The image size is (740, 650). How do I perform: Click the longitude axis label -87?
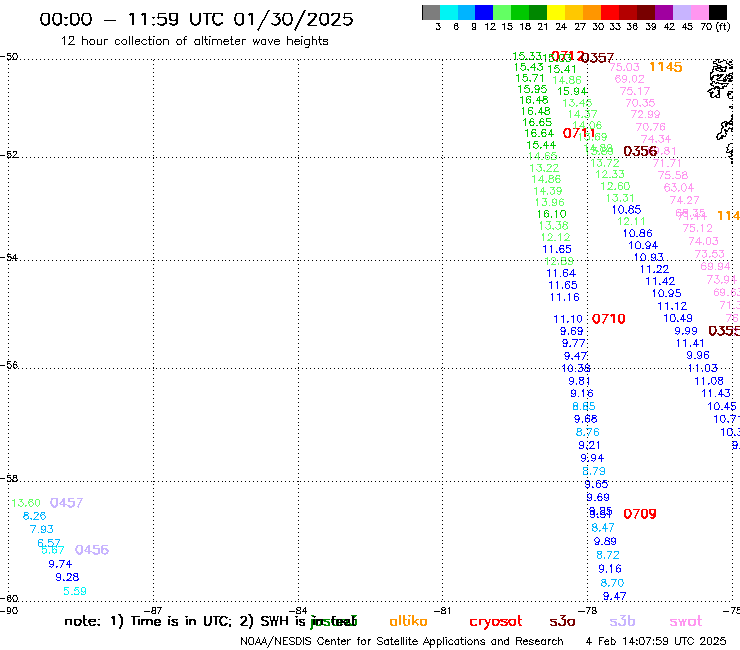coord(153,611)
